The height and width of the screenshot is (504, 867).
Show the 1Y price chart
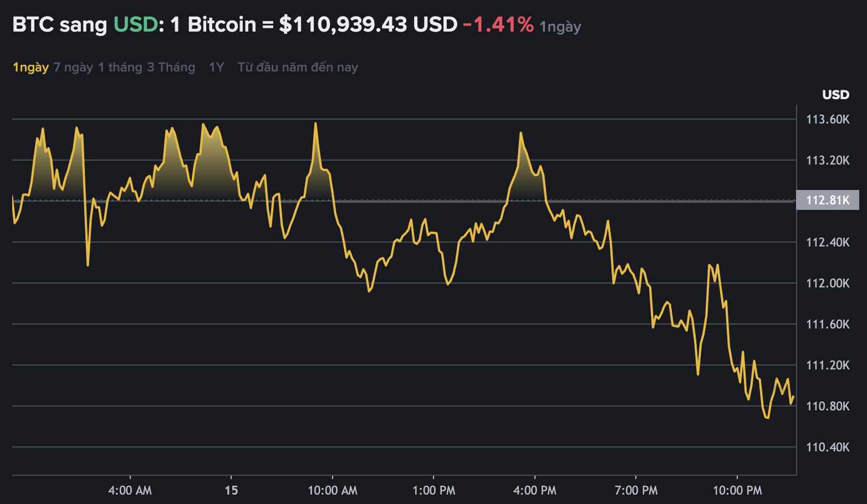(x=216, y=68)
